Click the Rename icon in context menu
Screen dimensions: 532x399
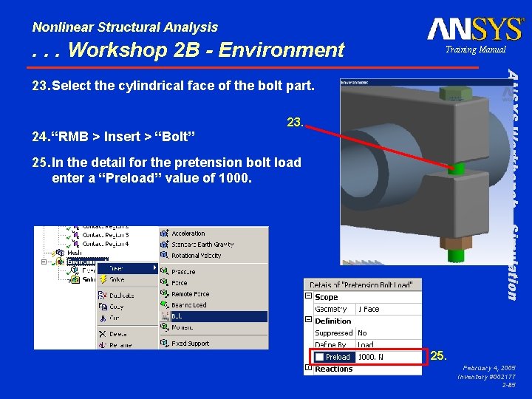pos(103,345)
